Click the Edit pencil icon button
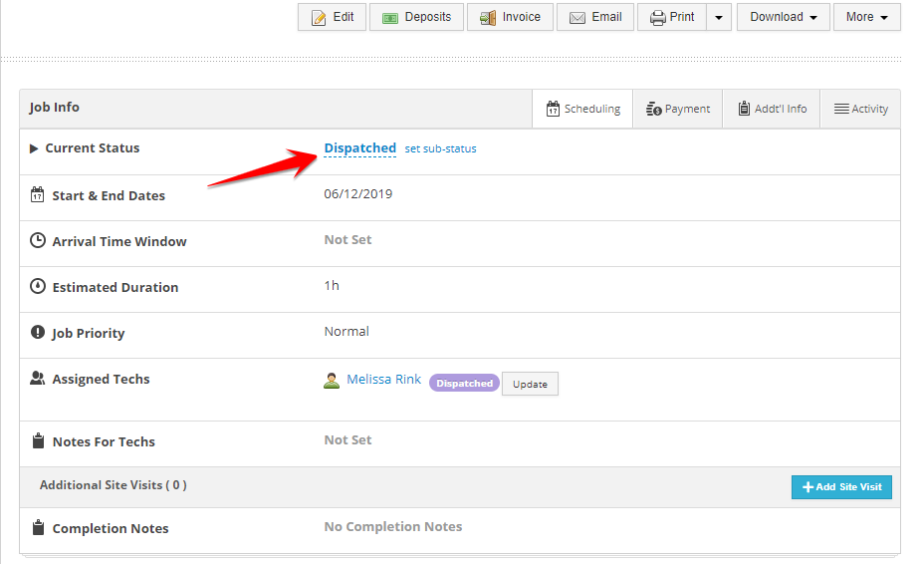 click(x=333, y=17)
